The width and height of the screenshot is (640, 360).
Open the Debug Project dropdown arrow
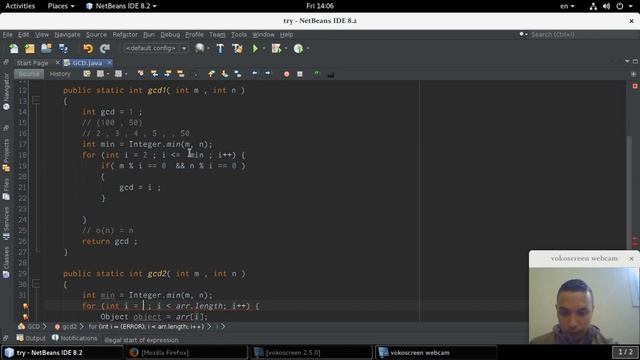point(286,49)
